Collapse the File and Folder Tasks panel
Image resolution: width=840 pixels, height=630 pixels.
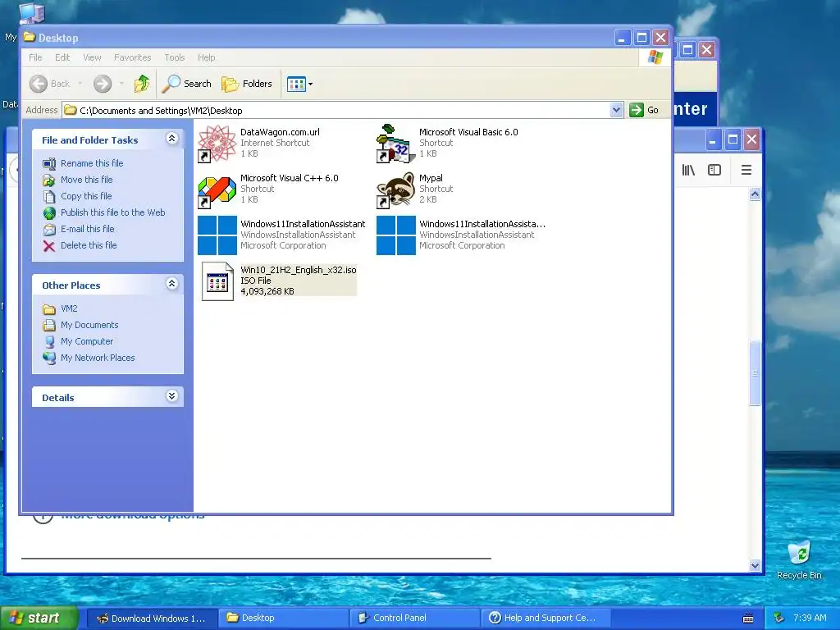click(x=172, y=138)
